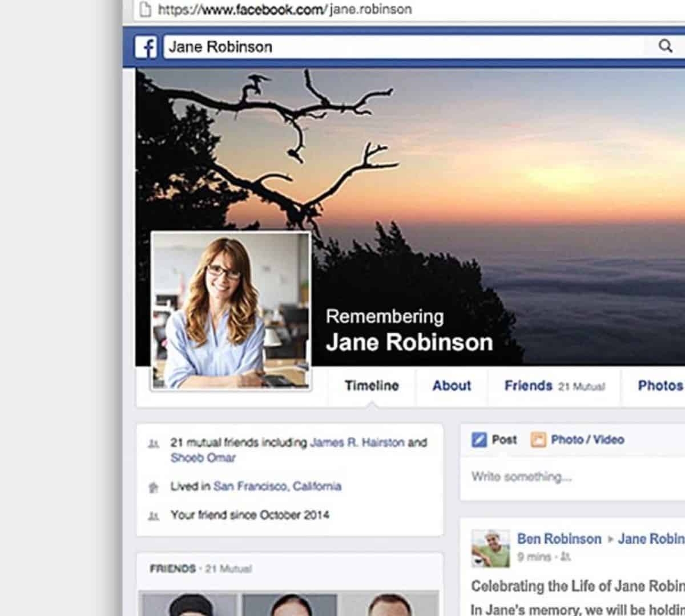Click the Write something text field
685x616 pixels.
571,477
